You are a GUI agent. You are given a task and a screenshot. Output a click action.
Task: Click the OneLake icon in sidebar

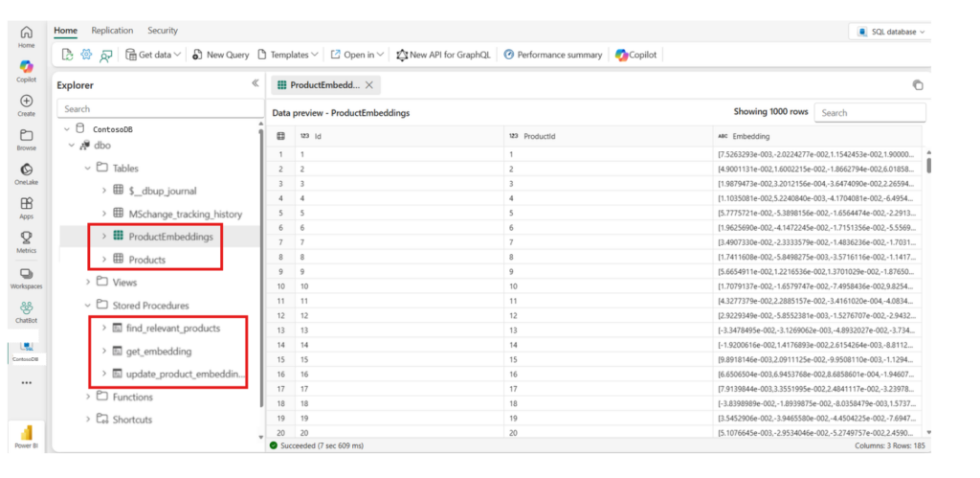26,169
